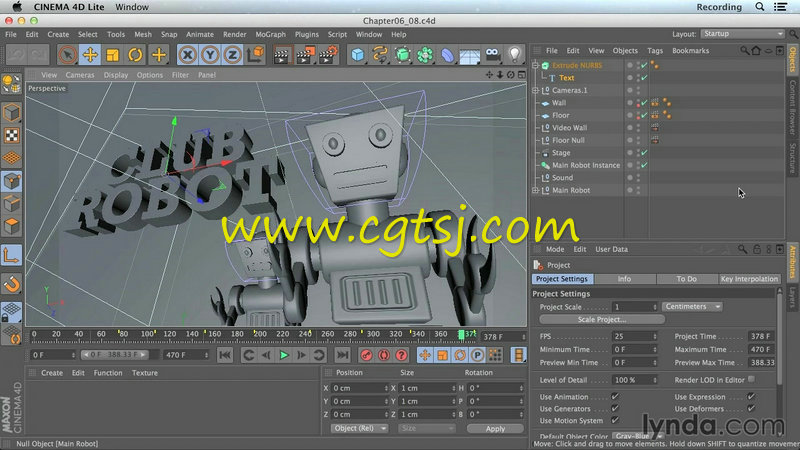This screenshot has width=800, height=450.
Task: Activate the Move tool in toolbar
Action: 90,55
